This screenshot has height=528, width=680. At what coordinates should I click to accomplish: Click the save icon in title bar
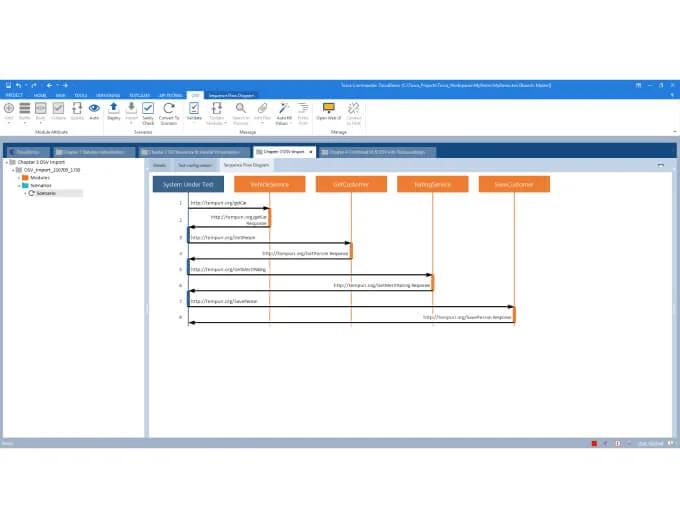(x=7, y=85)
